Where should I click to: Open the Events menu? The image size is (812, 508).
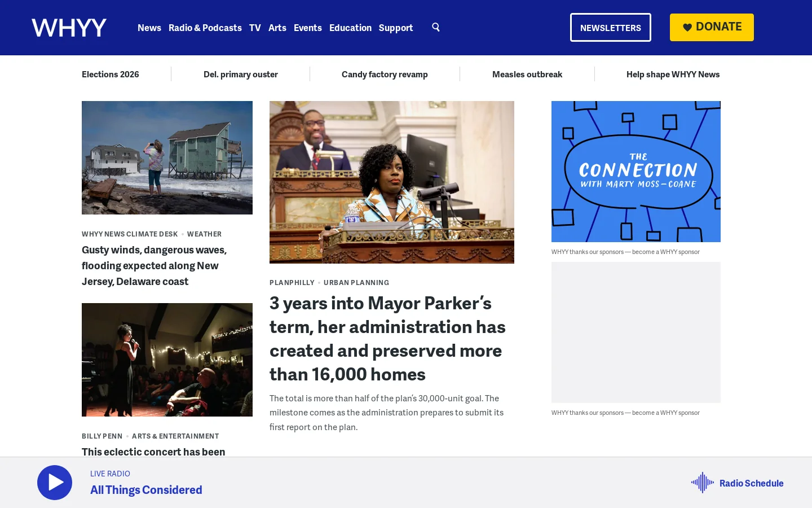(308, 28)
